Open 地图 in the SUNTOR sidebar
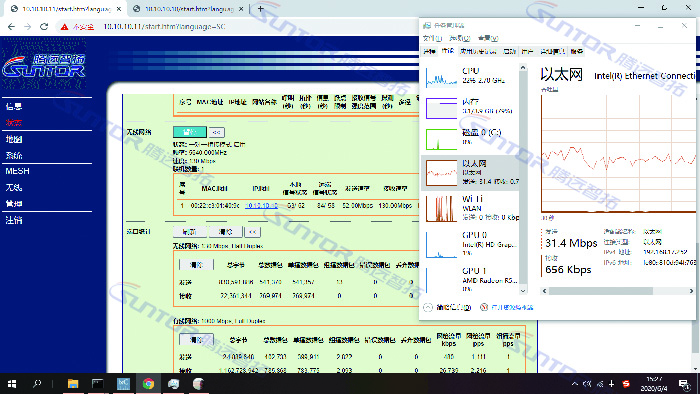 pos(14,139)
